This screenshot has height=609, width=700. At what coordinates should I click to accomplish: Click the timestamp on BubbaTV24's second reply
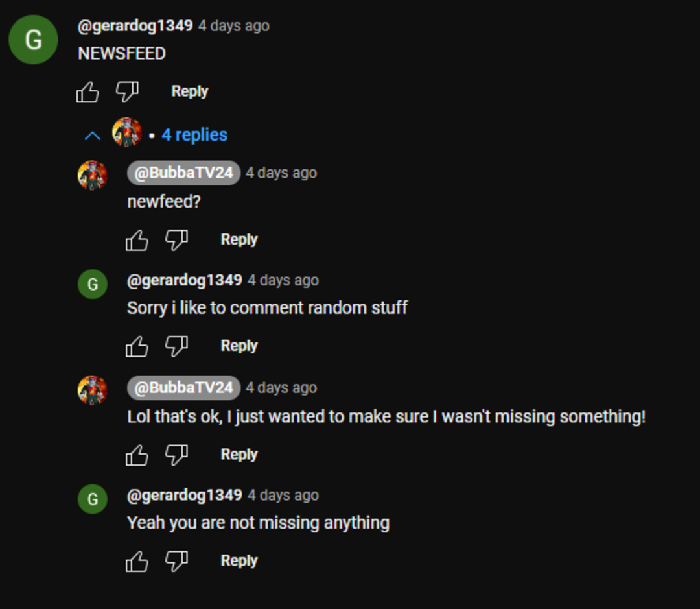click(281, 388)
